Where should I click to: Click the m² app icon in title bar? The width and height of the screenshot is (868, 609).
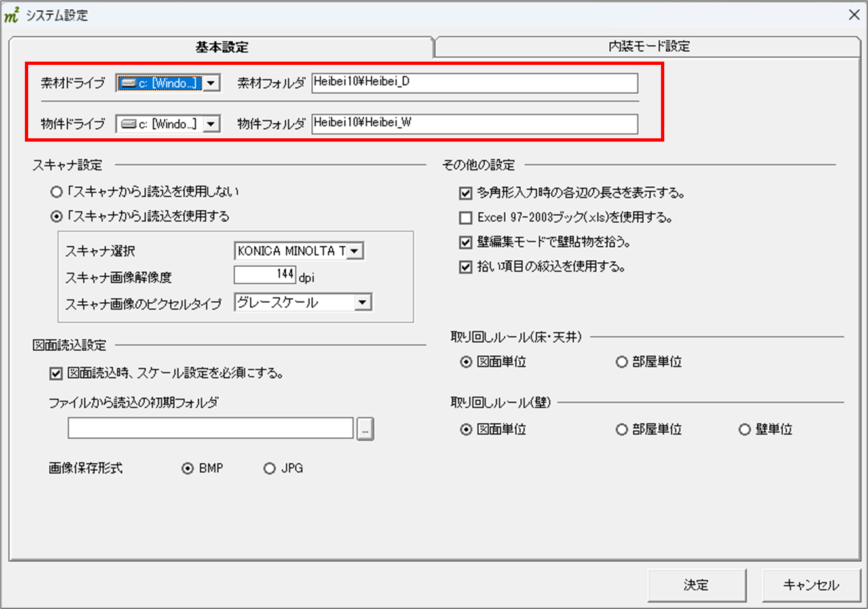point(12,15)
